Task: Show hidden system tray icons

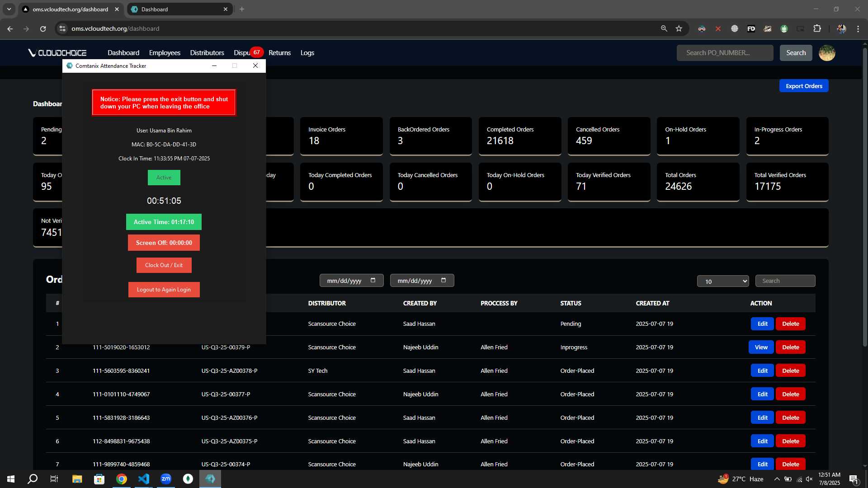Action: click(777, 479)
